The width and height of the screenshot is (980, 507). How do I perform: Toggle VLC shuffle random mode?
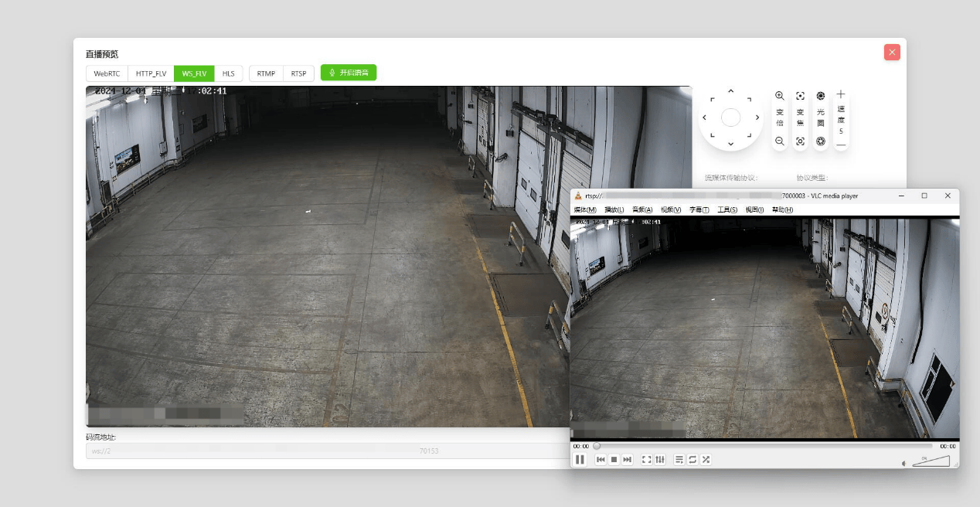(x=706, y=459)
